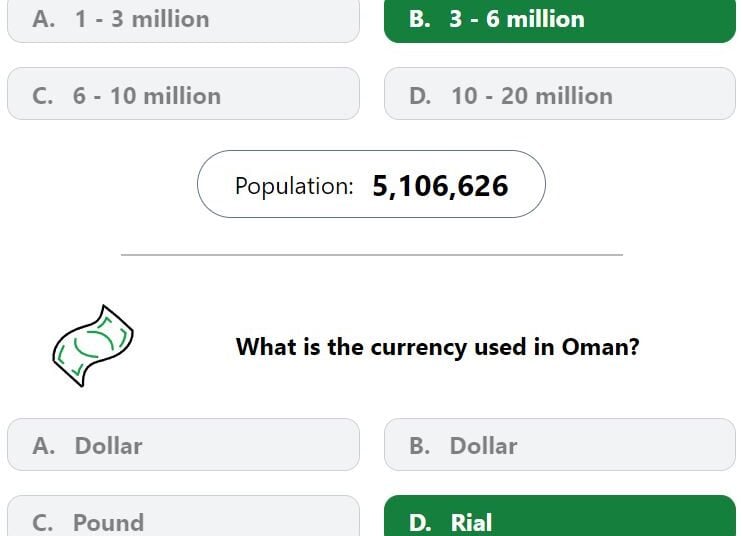The image size is (742, 536).
Task: Click the population figure 5,106,626
Action: coord(440,185)
